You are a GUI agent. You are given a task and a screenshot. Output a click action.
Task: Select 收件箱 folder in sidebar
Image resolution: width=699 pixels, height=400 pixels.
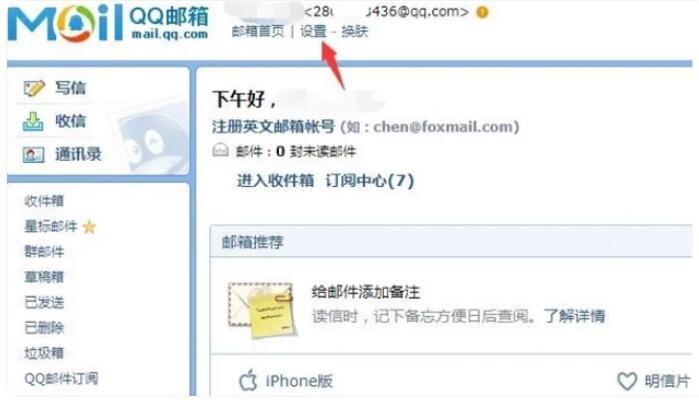tap(44, 201)
